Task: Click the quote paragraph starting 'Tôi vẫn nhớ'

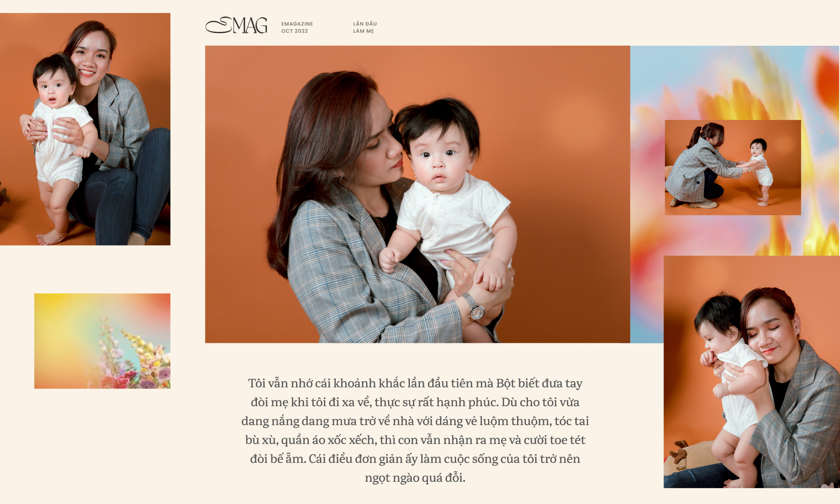Action: coord(415,430)
